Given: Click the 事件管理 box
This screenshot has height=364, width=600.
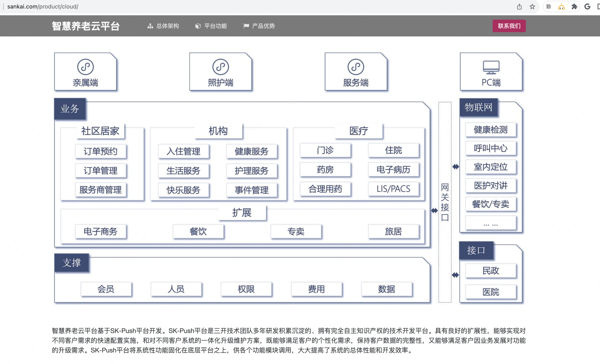Looking at the screenshot, I should point(252,190).
